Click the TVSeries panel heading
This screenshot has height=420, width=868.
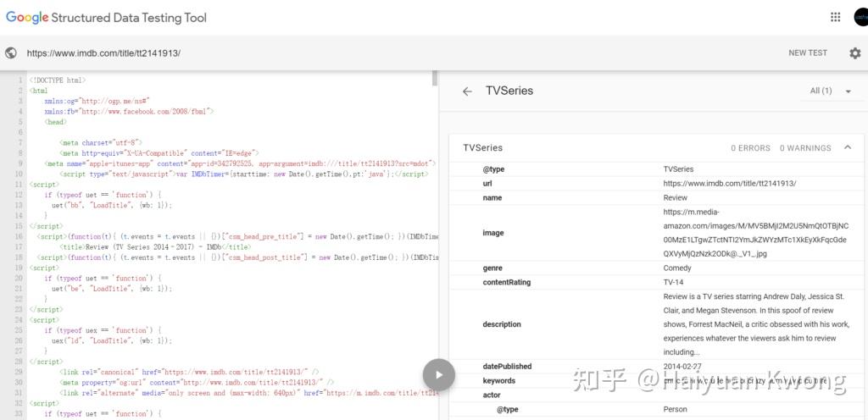[x=509, y=91]
